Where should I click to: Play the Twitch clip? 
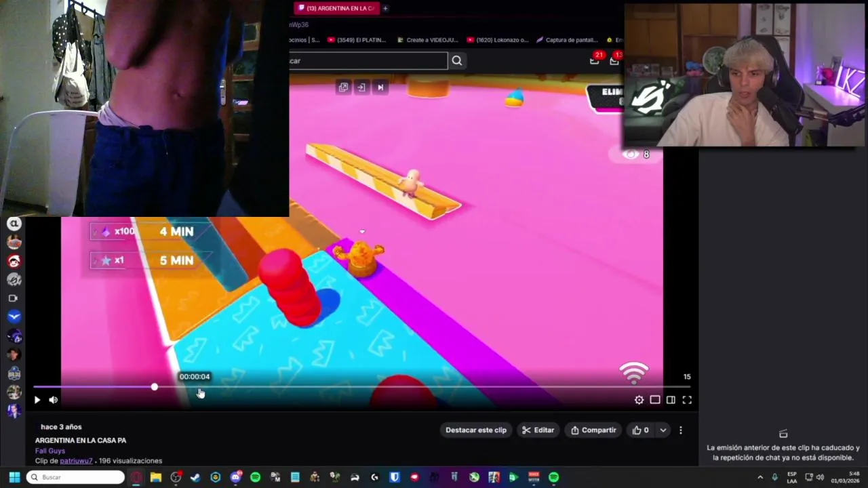[37, 400]
